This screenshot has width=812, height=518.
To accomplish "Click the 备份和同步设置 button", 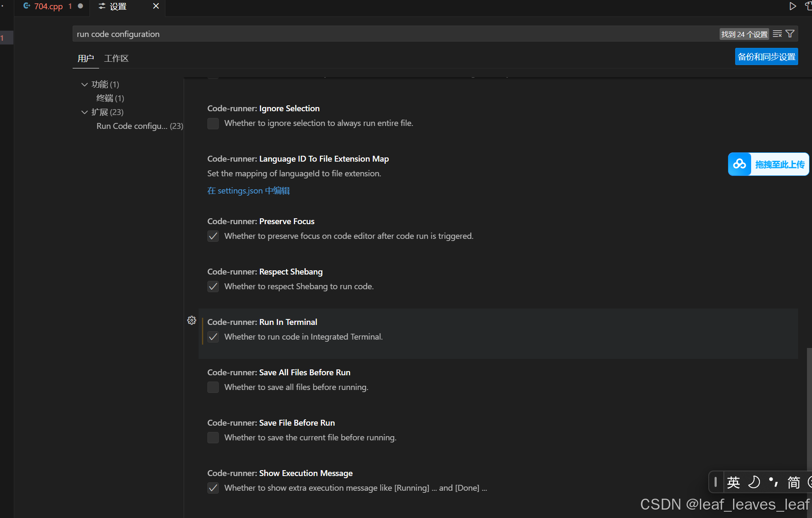I will pyautogui.click(x=767, y=57).
